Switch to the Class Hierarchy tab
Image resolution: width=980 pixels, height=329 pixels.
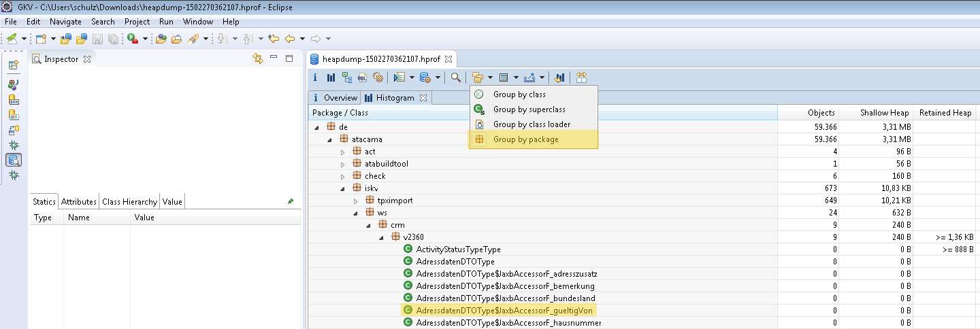point(131,202)
